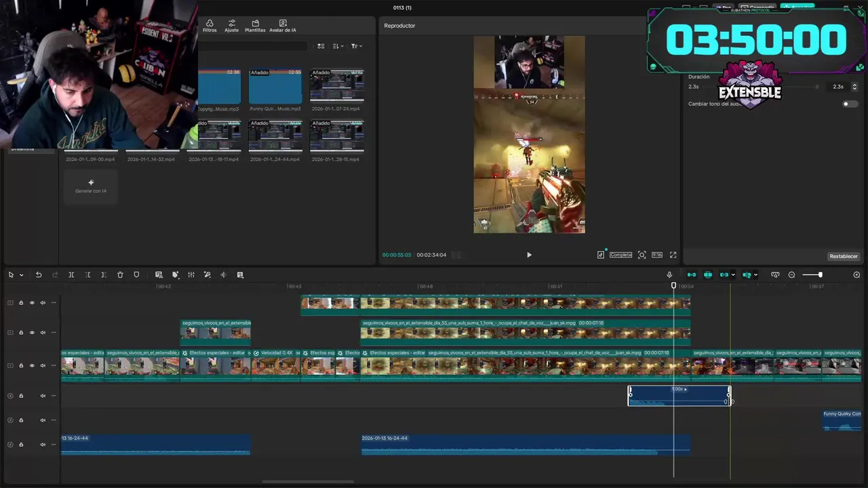Select the Funny Quirky audio clip on the timeline
Screen dimensions: 868x488
tap(842, 420)
